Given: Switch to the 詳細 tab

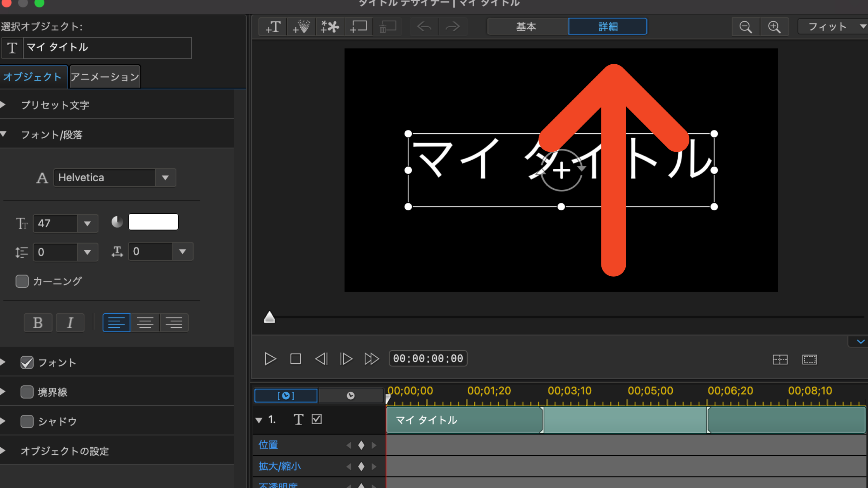Looking at the screenshot, I should click(607, 26).
